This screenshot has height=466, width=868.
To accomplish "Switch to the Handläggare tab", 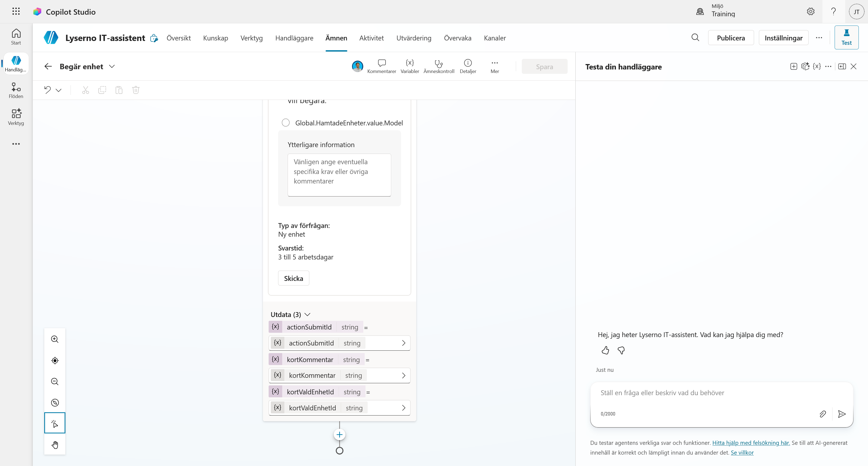I will pos(294,38).
